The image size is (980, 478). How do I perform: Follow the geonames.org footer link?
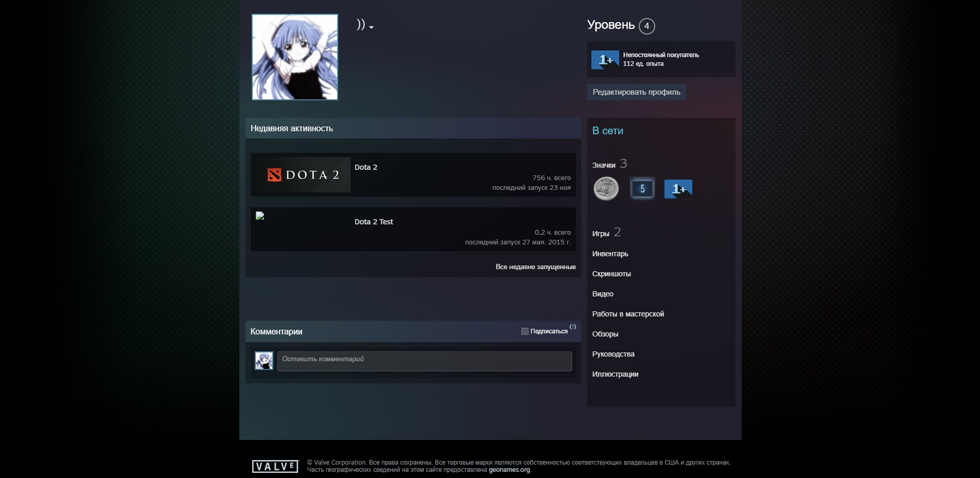tap(509, 470)
